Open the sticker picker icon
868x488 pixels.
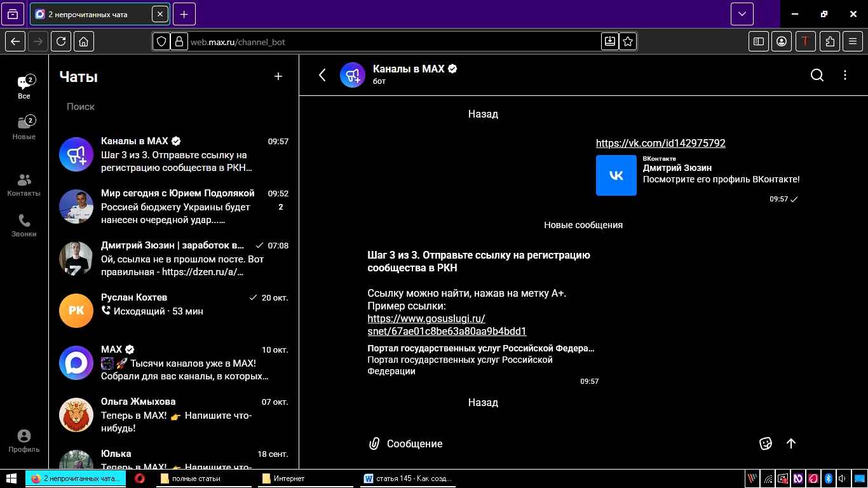[766, 444]
